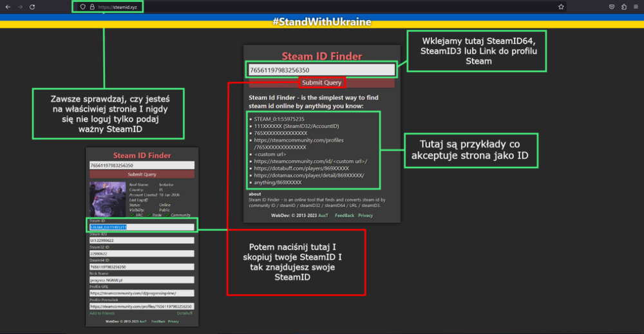Click the Nick Name field progress NGNW.pl
The height and width of the screenshot is (334, 644).
(x=142, y=280)
